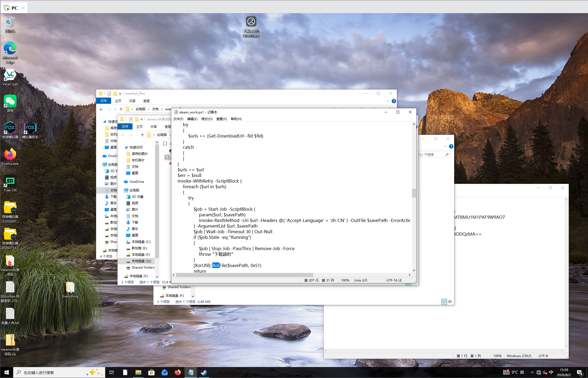Open Task View on the taskbar

[112, 372]
